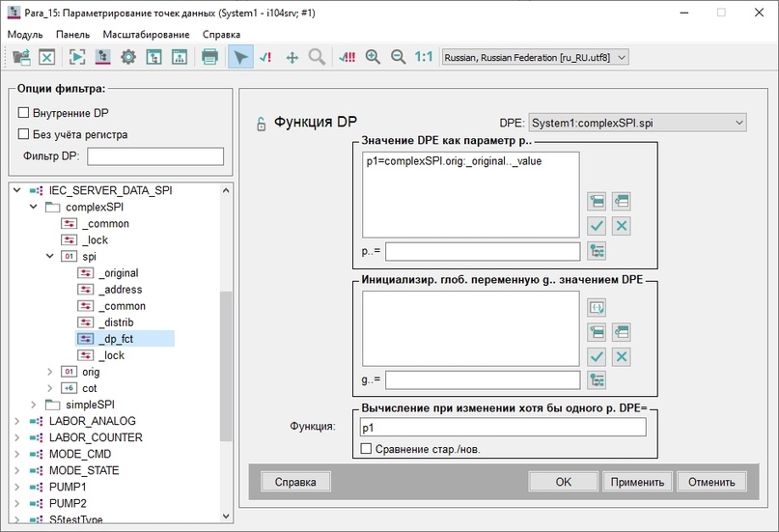The width and height of the screenshot is (779, 532).
Task: Open the Модуль menu
Action: (25, 34)
